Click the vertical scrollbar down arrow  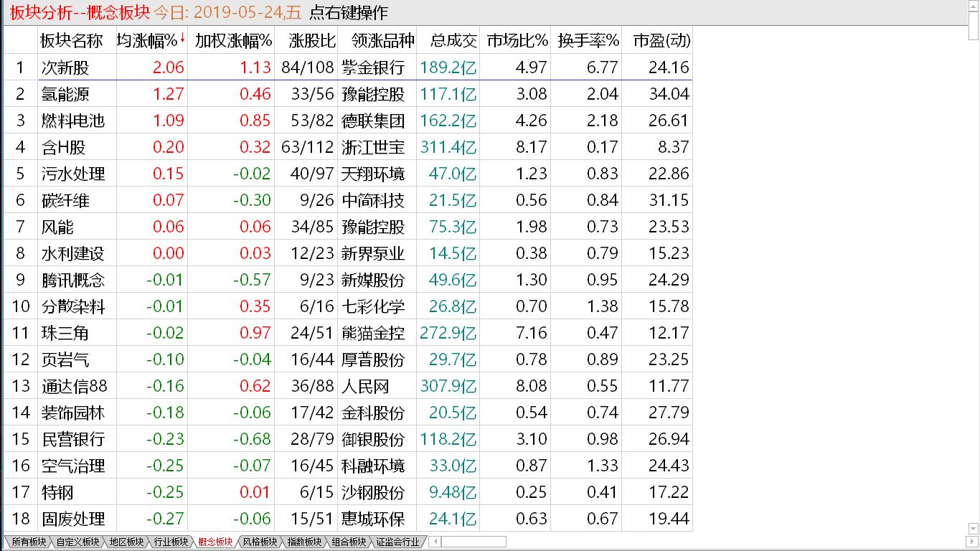pyautogui.click(x=974, y=529)
